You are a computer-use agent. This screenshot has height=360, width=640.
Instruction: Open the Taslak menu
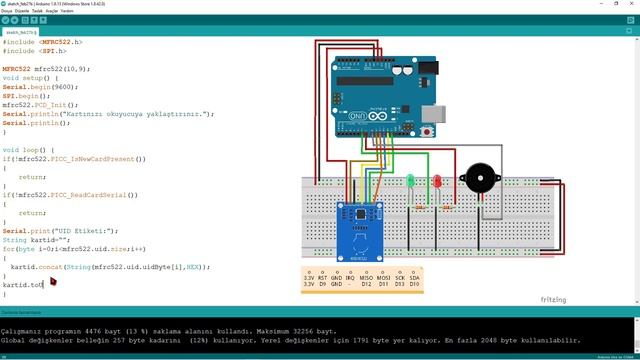[37, 11]
